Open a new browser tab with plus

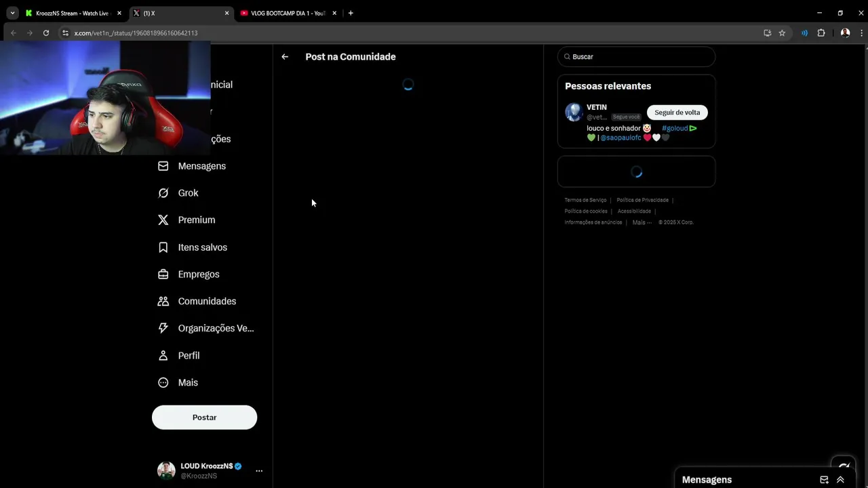(351, 13)
